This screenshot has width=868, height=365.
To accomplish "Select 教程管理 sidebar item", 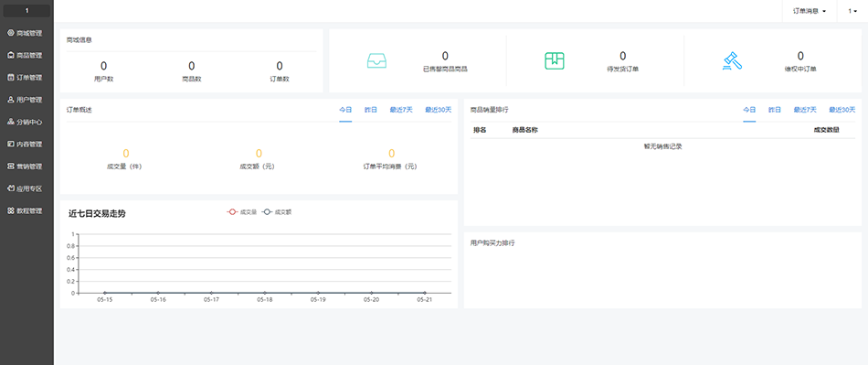I will click(x=25, y=210).
